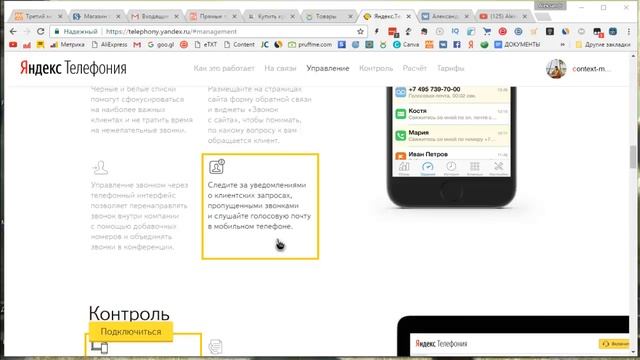Go to the Управление nav item
Viewport: 640px width, 360px height.
328,68
